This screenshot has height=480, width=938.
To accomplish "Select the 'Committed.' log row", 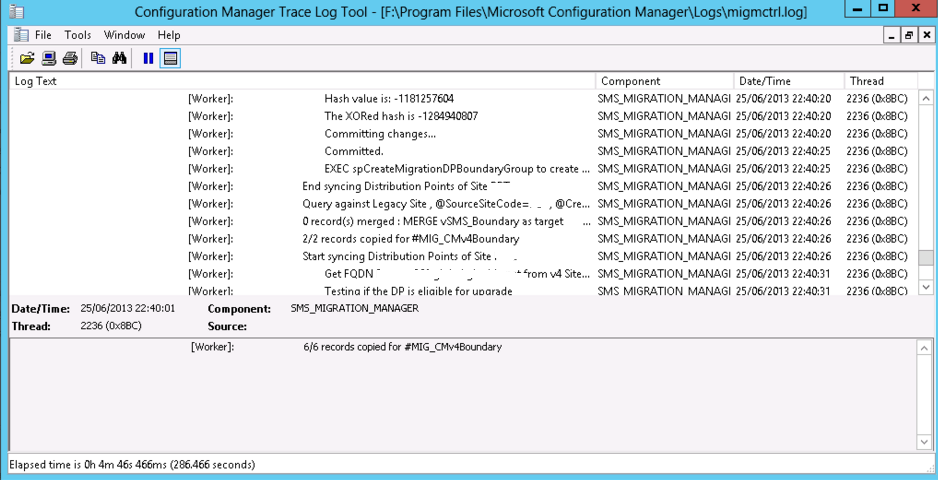I will pos(464,151).
